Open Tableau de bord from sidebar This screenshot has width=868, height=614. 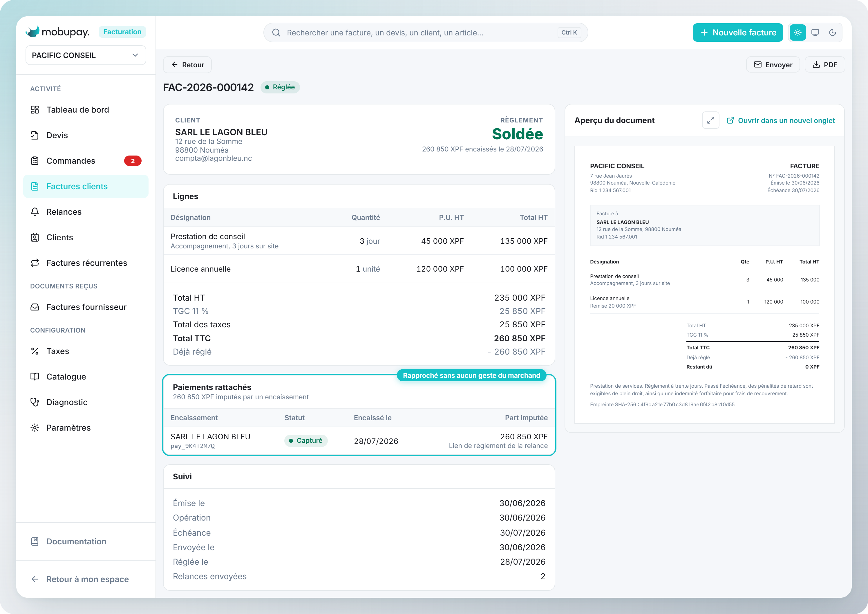pos(86,110)
